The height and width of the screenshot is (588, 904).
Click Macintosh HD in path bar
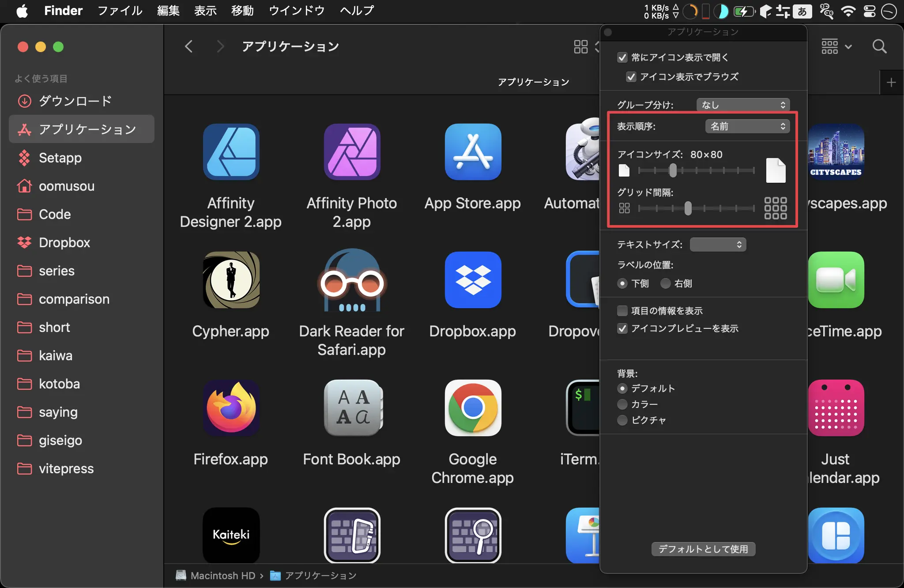point(216,576)
